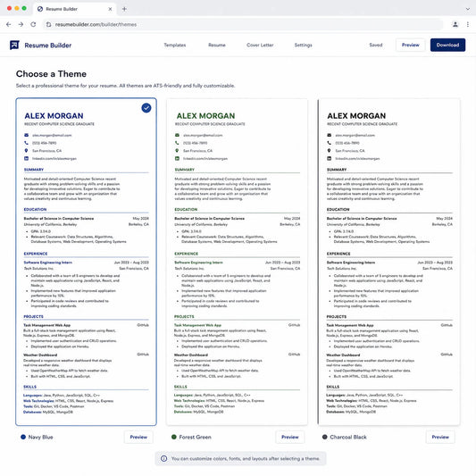Click the Navy Blue theme label
Viewport: 476px width, 476px height.
(x=41, y=437)
